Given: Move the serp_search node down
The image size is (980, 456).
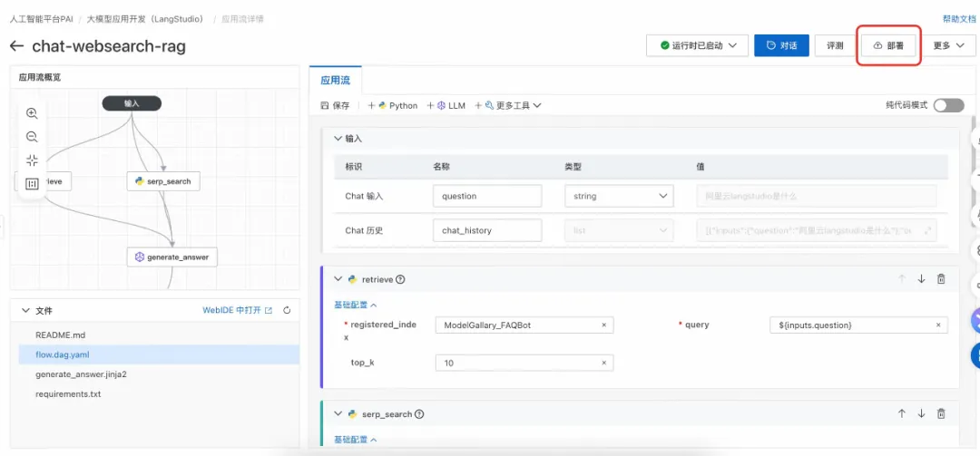Looking at the screenshot, I should click(x=921, y=413).
